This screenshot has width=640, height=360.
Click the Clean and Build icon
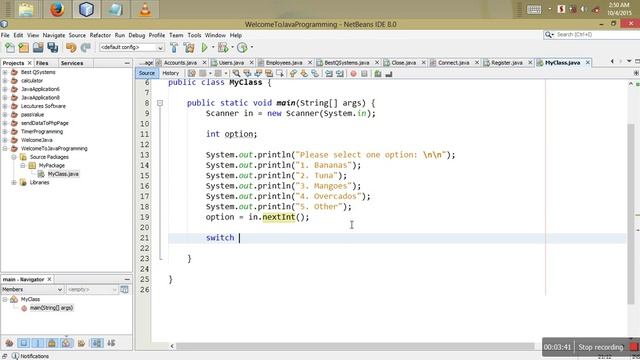click(189, 48)
